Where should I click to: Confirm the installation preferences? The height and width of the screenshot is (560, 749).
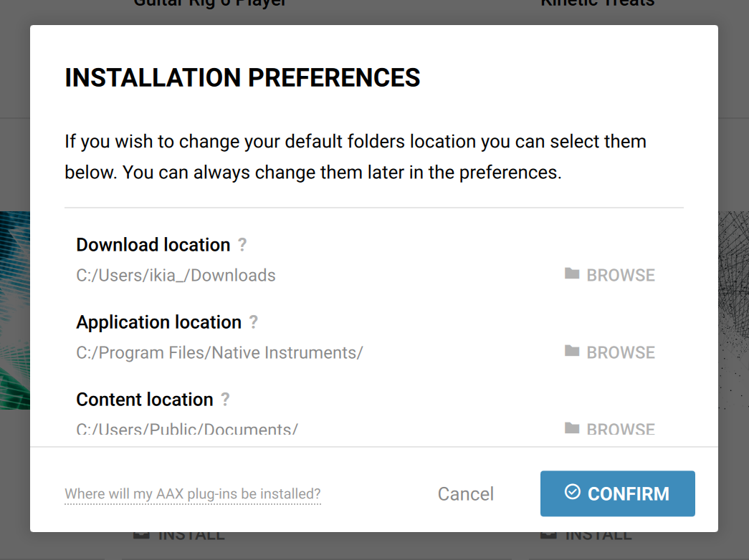click(x=618, y=493)
